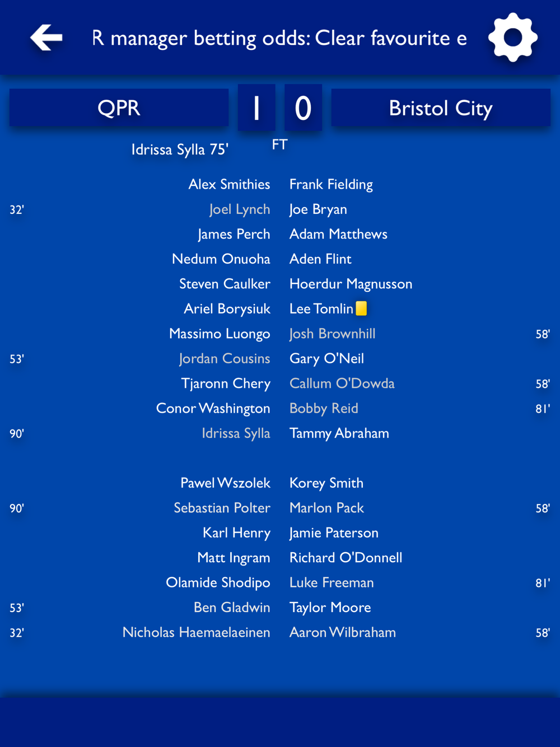Tap the QPR score box showing 1

[x=256, y=108]
